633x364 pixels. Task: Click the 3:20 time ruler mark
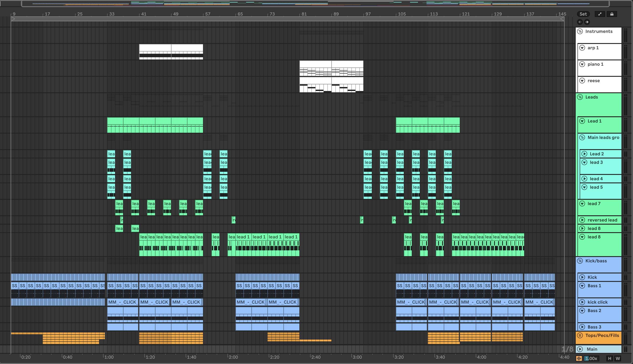tap(399, 357)
